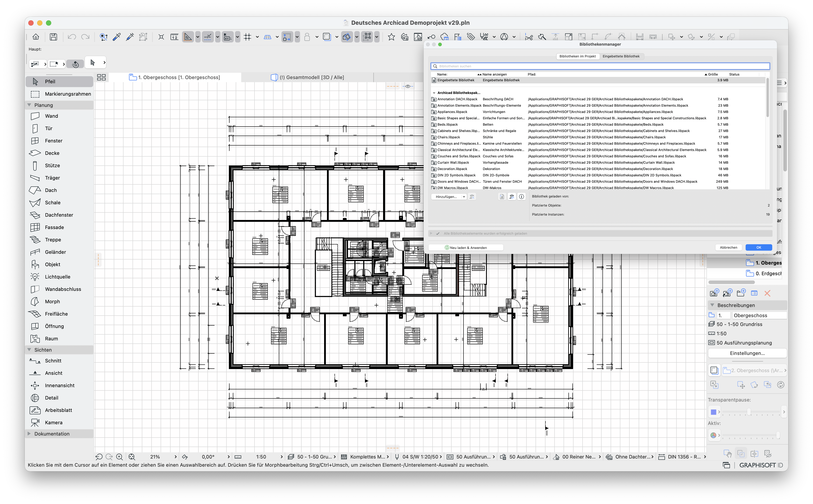
Task: Select the Dachfenster tool
Action: coord(59,215)
